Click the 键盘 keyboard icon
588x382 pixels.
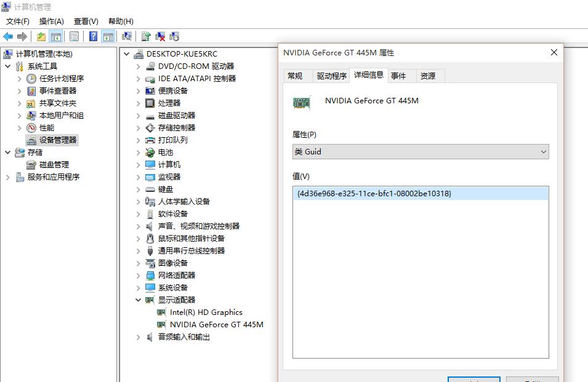click(x=150, y=189)
